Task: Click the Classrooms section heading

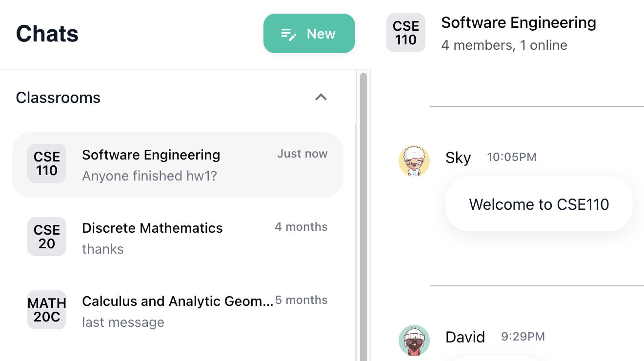Action: 58,98
